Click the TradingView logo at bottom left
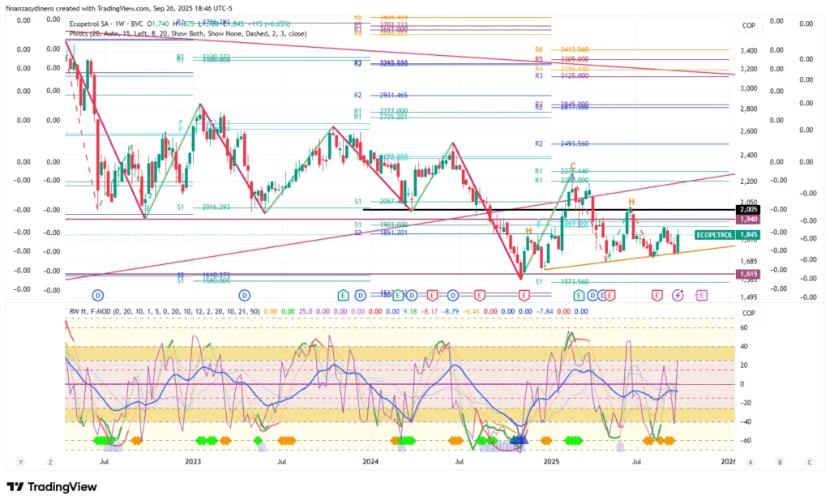Image resolution: width=830 pixels, height=504 pixels. (51, 486)
